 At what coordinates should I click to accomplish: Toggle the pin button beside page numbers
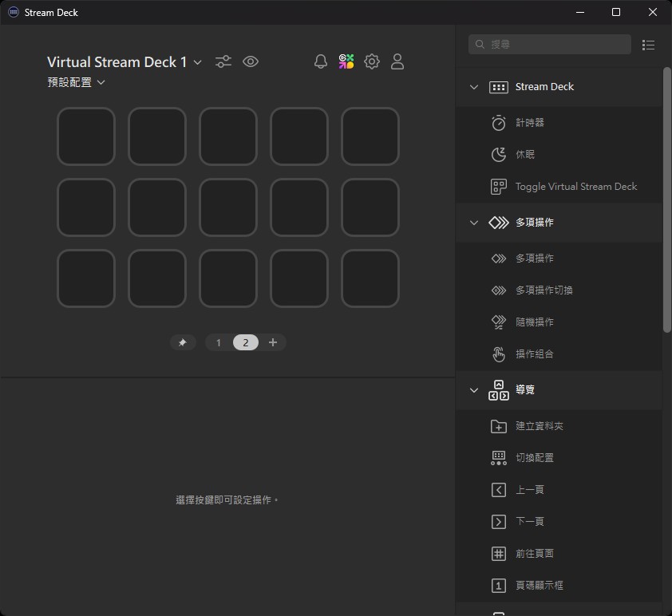tap(183, 342)
